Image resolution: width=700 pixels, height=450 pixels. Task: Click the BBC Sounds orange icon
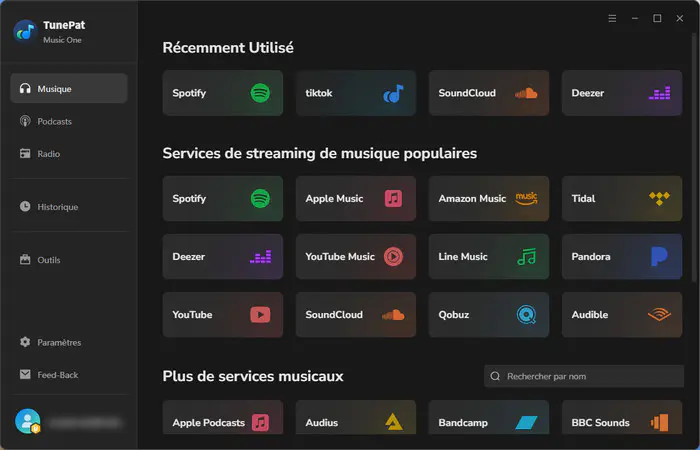click(659, 422)
